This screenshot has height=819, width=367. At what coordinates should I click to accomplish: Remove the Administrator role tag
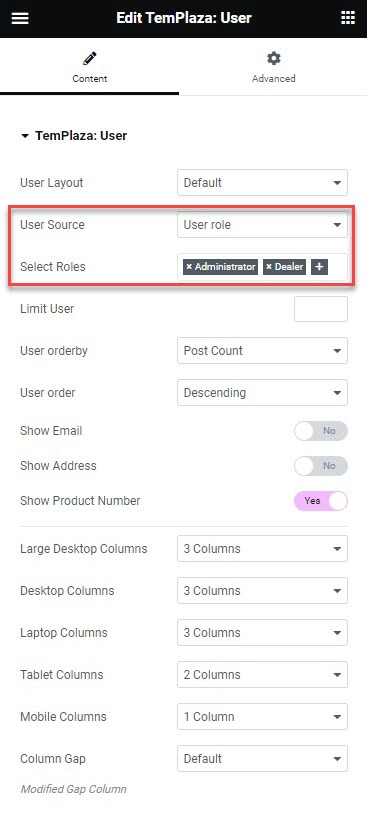(x=189, y=267)
